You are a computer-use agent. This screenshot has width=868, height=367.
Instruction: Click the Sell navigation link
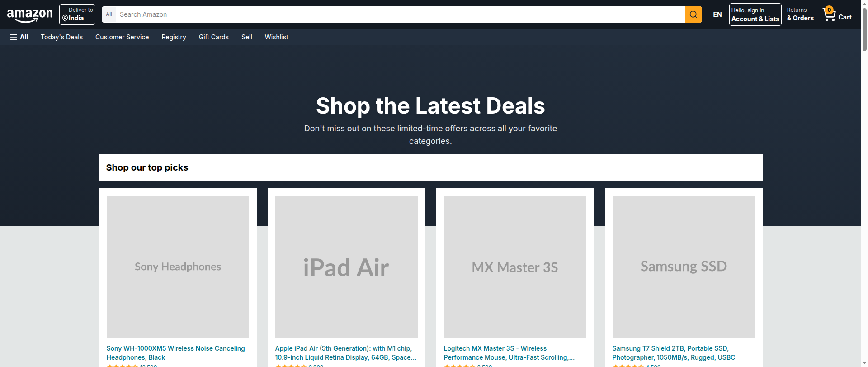(x=247, y=37)
